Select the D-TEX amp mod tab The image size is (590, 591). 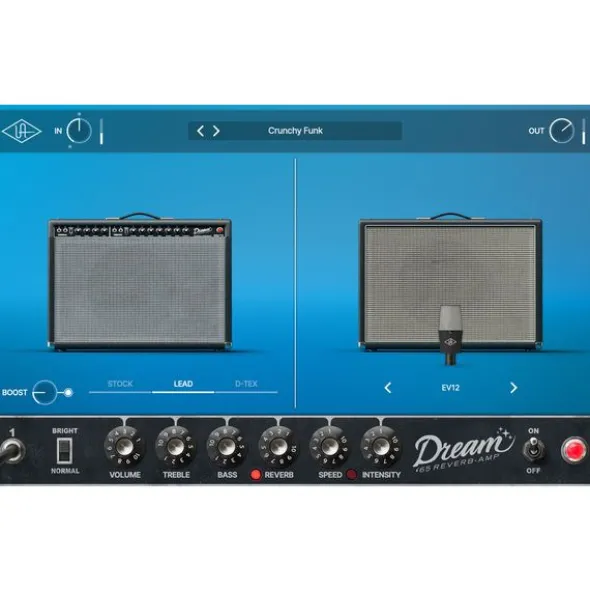pyautogui.click(x=246, y=384)
